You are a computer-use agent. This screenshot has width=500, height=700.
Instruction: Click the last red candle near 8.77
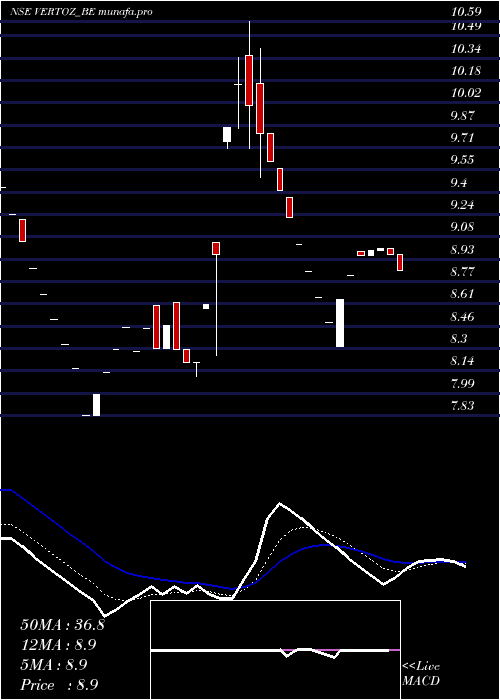coord(400,262)
